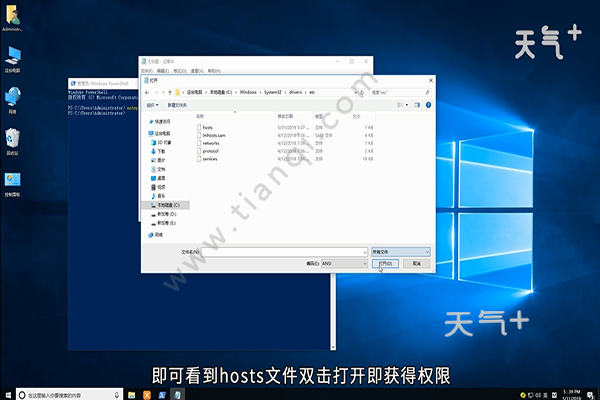The width and height of the screenshot is (600, 400).
Task: Click the 文件名 (File name) input field
Action: click(282, 252)
